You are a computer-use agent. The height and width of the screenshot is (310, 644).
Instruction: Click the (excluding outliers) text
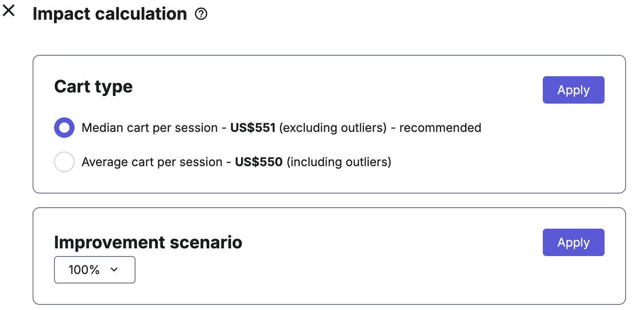click(333, 128)
